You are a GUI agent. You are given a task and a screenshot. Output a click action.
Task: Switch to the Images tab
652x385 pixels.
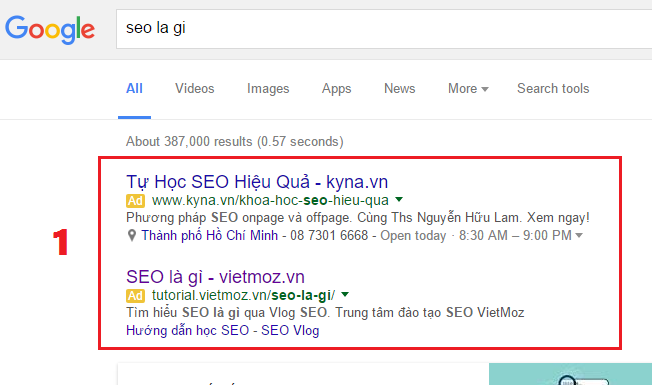coord(268,89)
